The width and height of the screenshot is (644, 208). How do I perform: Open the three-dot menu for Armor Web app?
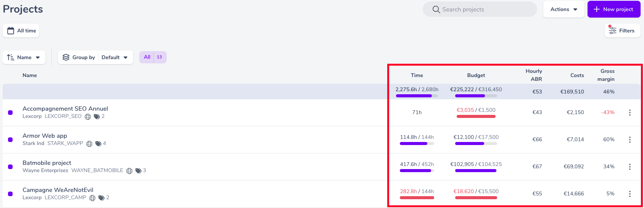point(630,139)
